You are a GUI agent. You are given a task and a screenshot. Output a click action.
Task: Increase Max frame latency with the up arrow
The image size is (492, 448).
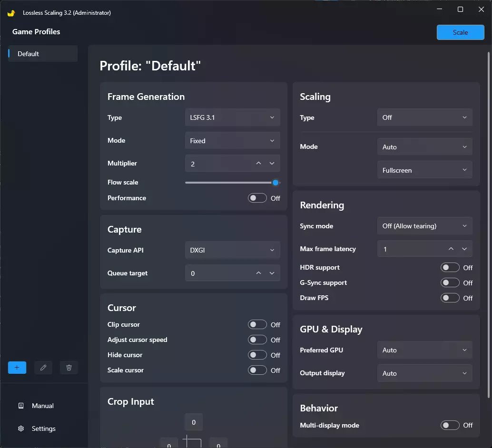[451, 249]
